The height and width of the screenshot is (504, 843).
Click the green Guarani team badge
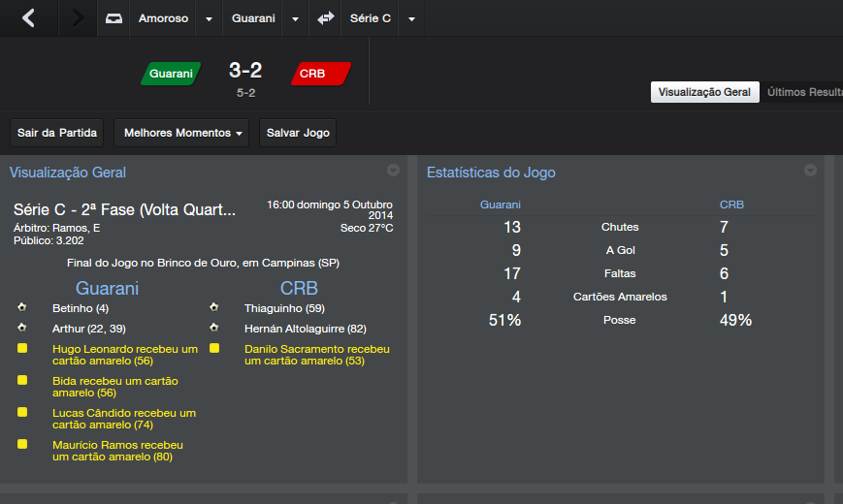(171, 74)
